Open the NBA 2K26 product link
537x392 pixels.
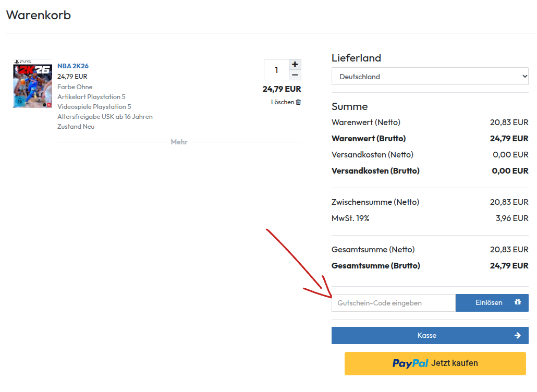[x=73, y=66]
